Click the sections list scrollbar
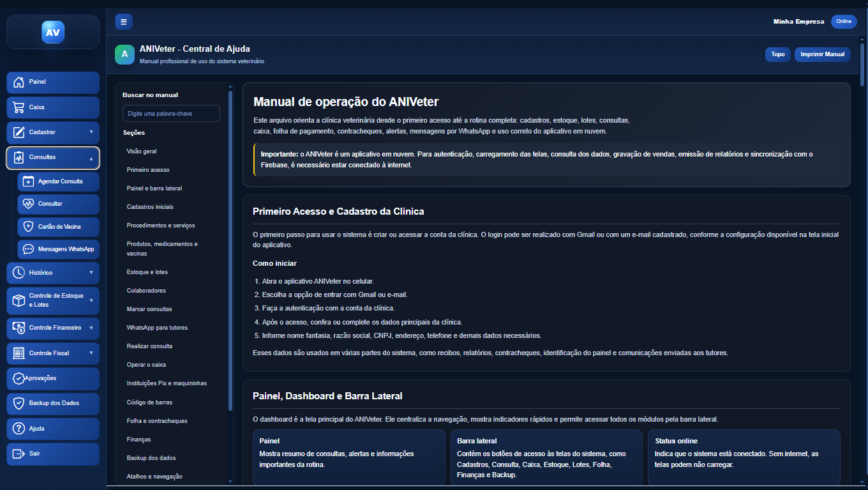This screenshot has height=490, width=868. [230, 249]
